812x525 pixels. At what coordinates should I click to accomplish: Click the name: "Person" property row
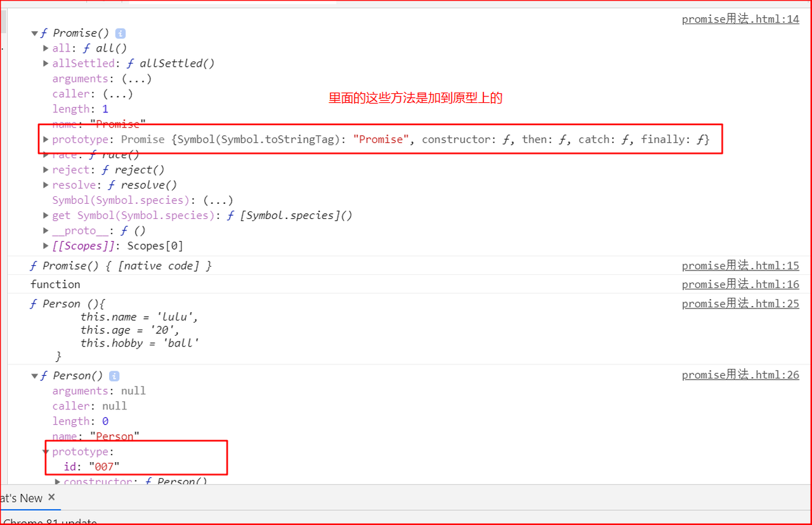(x=96, y=437)
